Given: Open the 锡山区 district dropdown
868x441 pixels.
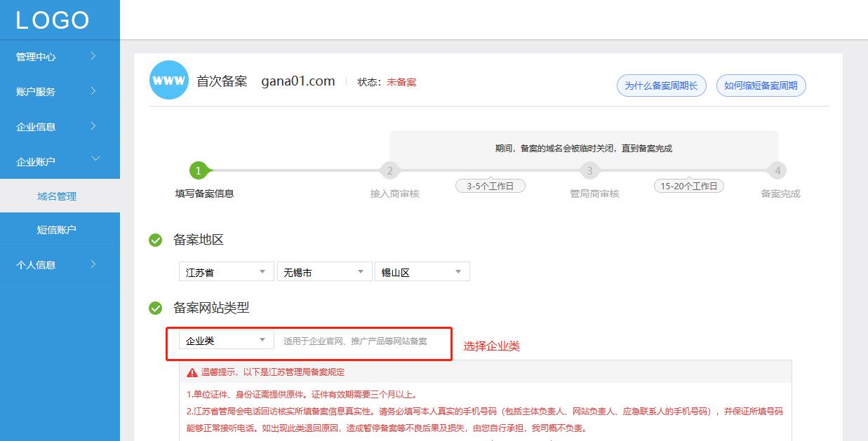Looking at the screenshot, I should click(421, 271).
